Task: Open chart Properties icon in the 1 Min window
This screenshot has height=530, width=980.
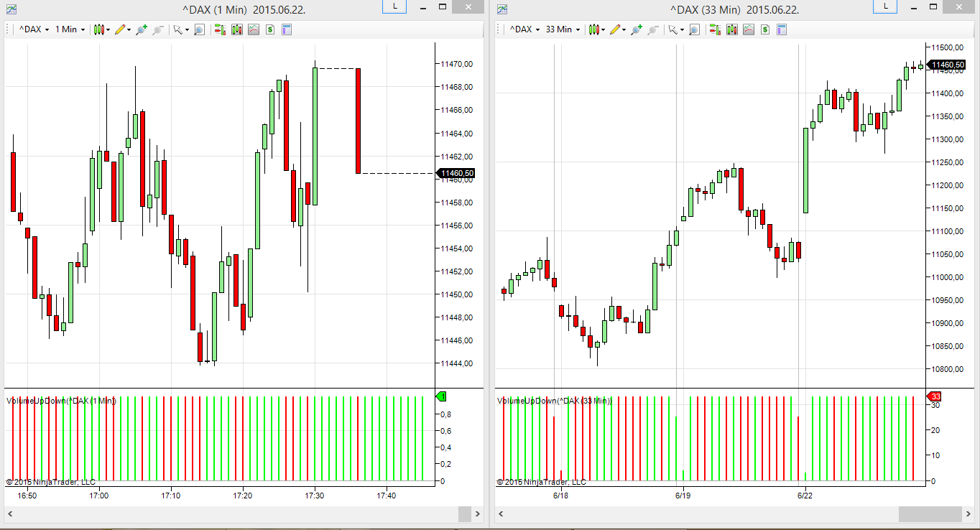Action: (287, 29)
